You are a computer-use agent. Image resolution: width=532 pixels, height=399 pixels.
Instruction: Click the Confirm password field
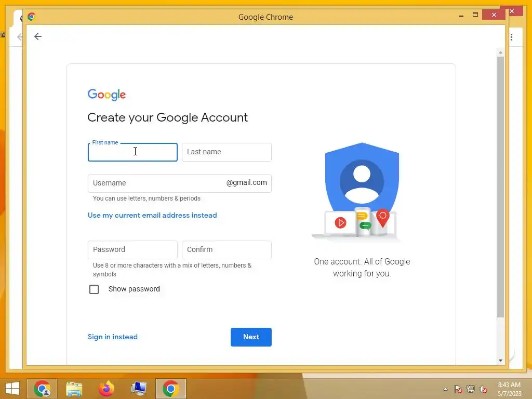pyautogui.click(x=227, y=250)
